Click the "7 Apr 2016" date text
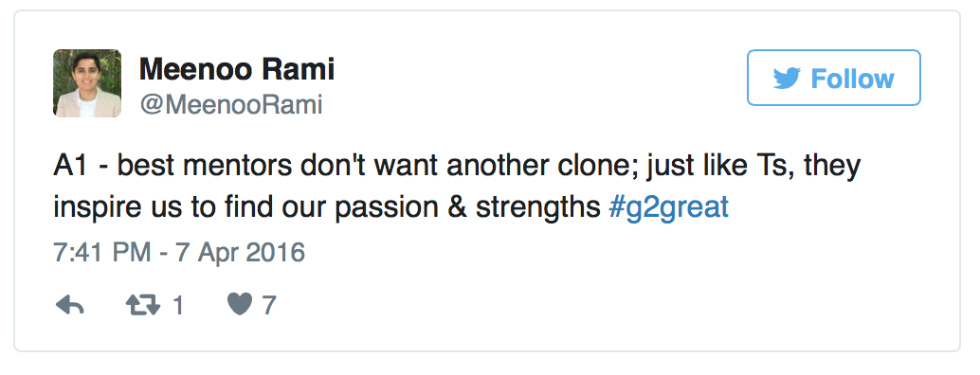 tap(240, 252)
